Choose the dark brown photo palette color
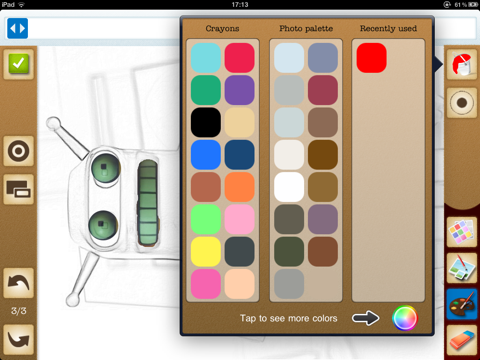 point(323,155)
